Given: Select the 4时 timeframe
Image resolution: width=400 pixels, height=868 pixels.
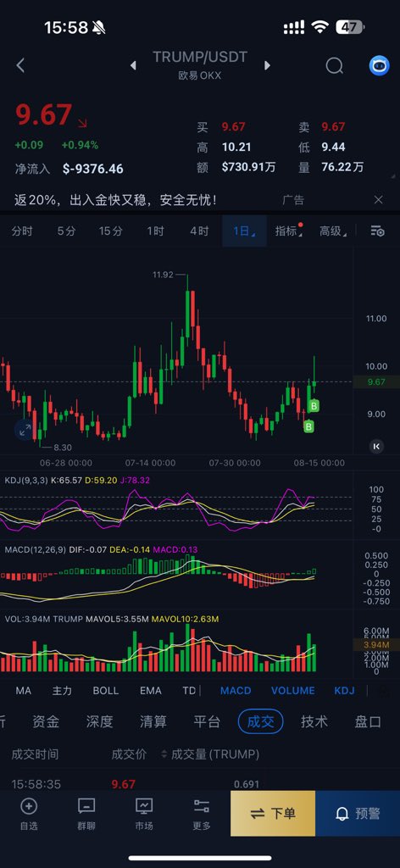Looking at the screenshot, I should tap(199, 231).
